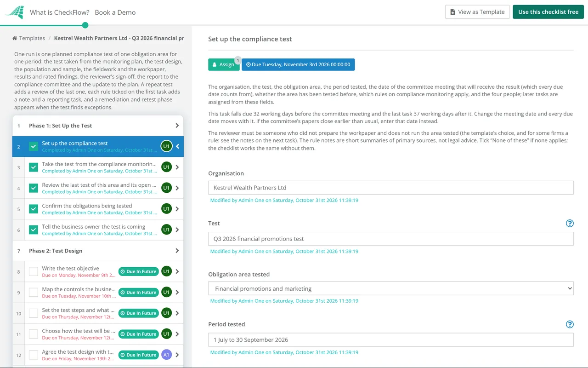Open Obligation area tested dropdown
This screenshot has height=368, width=588.
(x=391, y=288)
